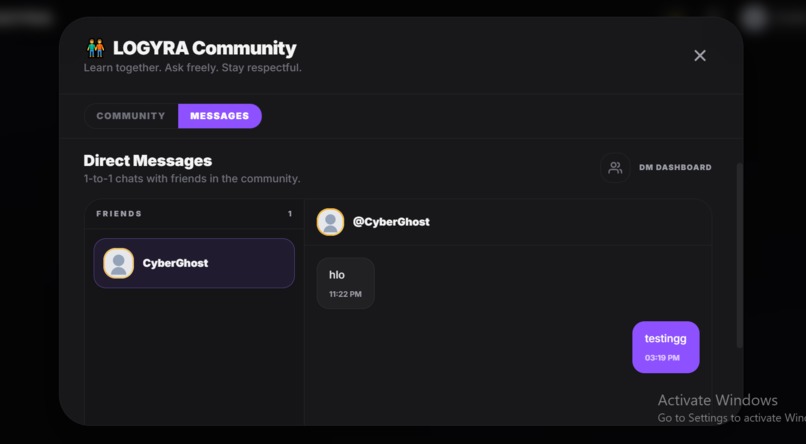806x444 pixels.
Task: Click the avatar beside @CyberGhost chat header
Action: [x=330, y=222]
